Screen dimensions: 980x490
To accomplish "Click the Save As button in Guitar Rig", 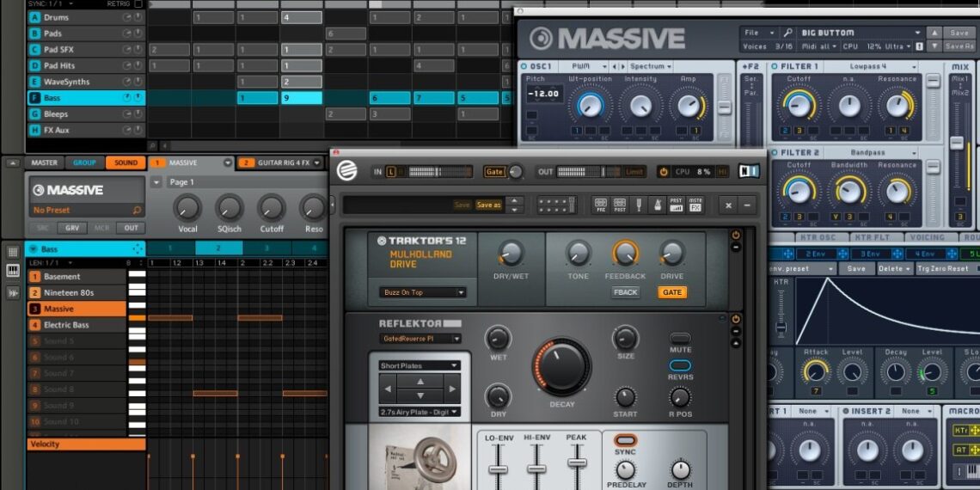I will (487, 205).
